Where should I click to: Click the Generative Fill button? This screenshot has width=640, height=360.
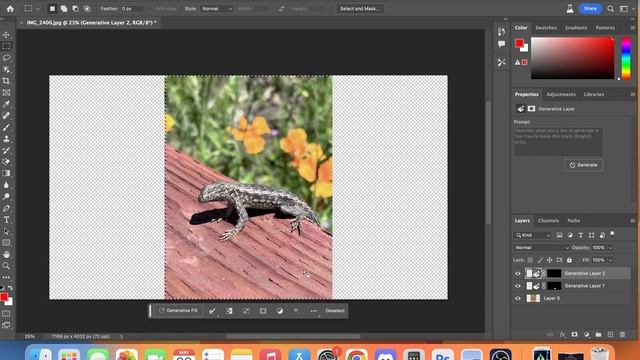pyautogui.click(x=178, y=311)
